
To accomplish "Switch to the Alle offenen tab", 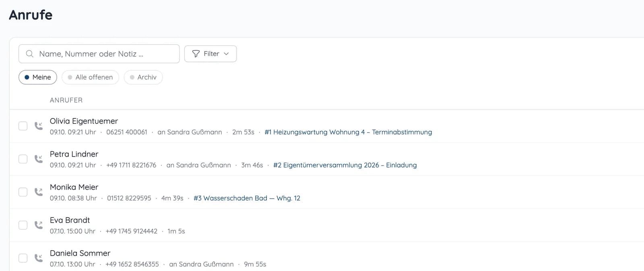I will click(x=90, y=77).
